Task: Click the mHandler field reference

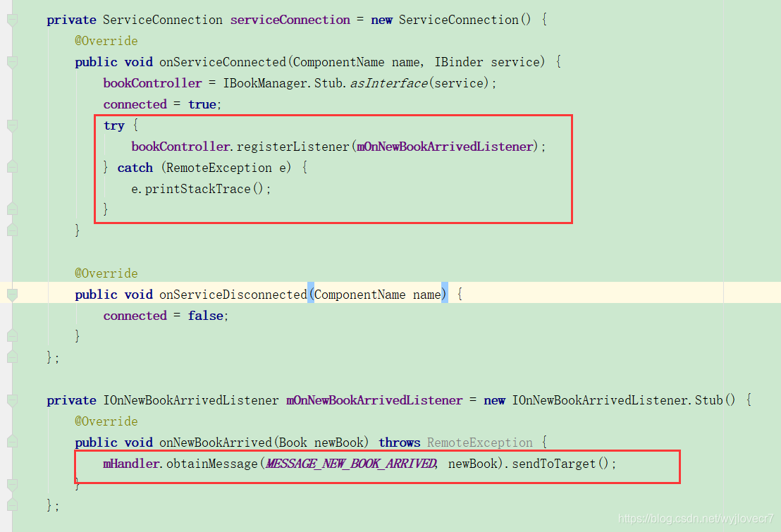Action: 131,464
